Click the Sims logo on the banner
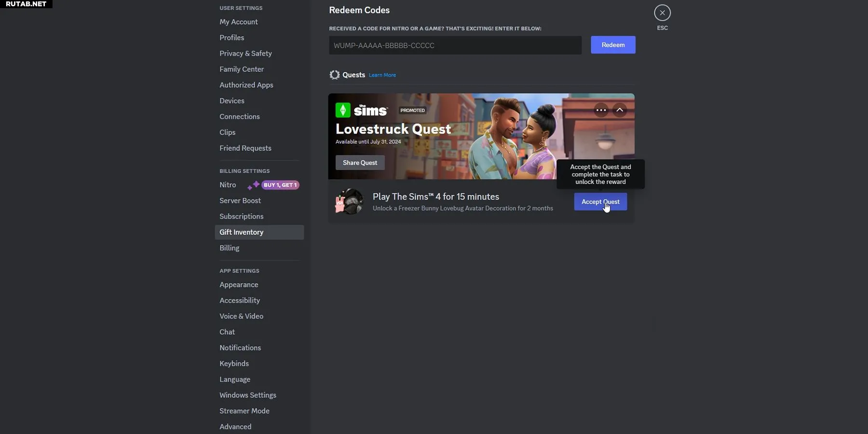 (x=362, y=110)
